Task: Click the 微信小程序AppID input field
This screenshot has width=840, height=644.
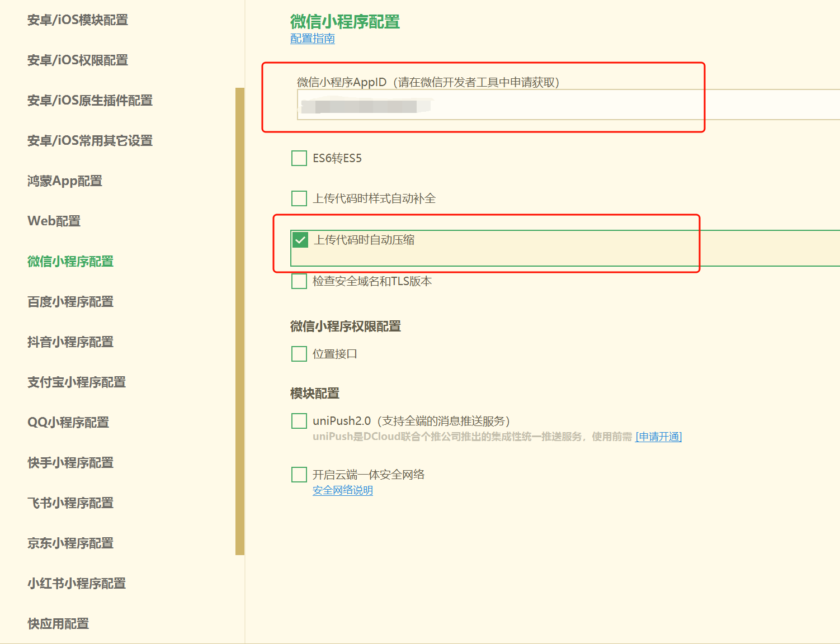Action: 568,105
